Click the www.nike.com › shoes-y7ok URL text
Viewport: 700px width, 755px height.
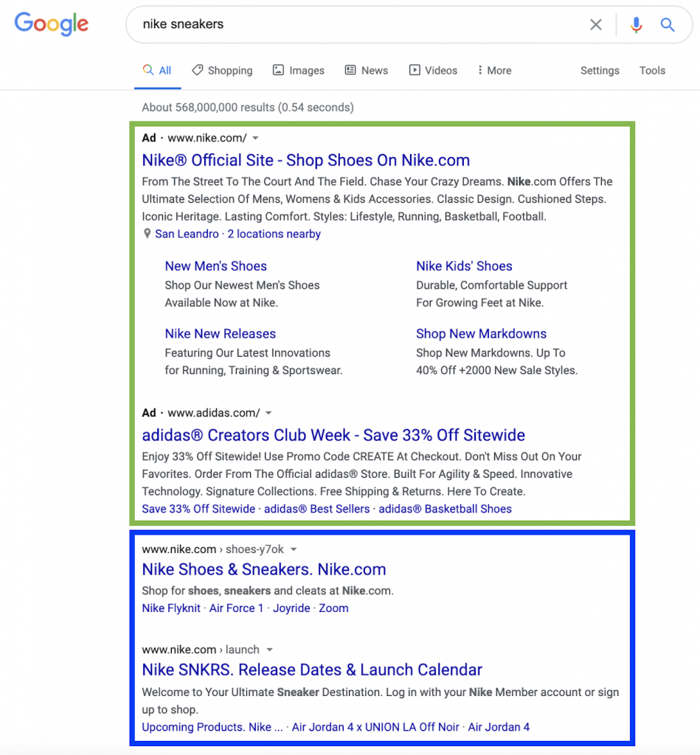click(212, 549)
